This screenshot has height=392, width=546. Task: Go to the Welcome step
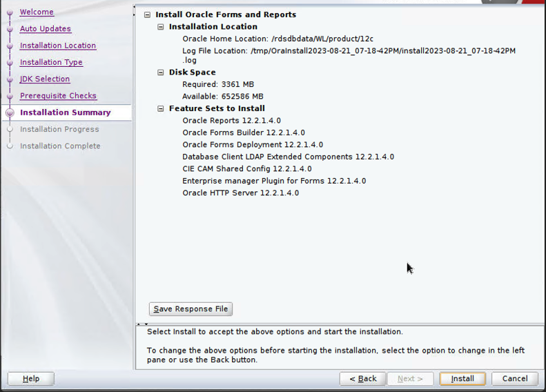click(x=37, y=12)
